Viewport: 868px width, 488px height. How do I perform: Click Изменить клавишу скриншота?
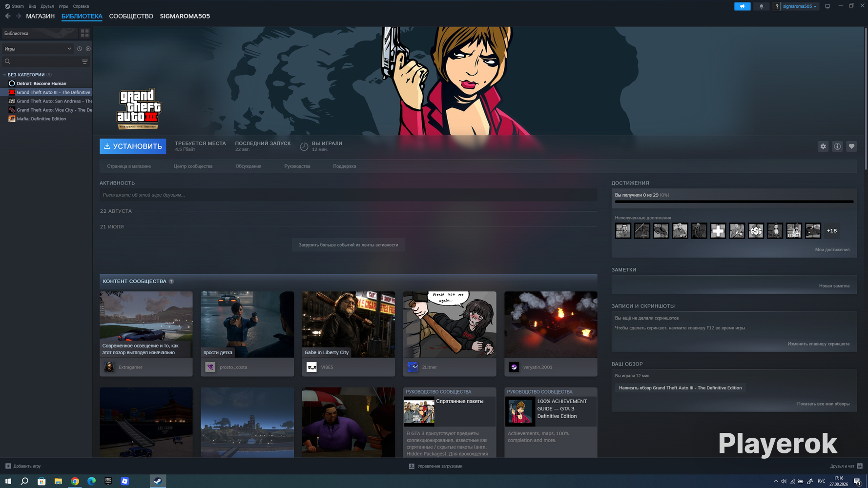point(819,344)
